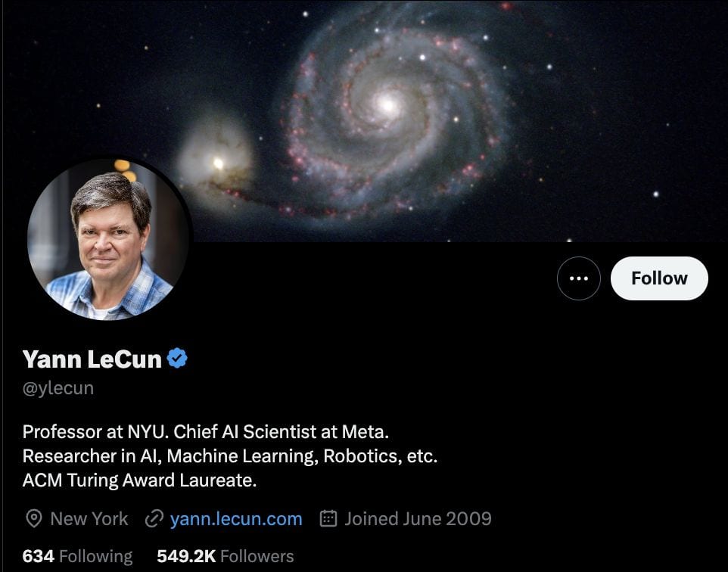
Task: Click the 'Chief AI Scientist at Meta' text
Action: [282, 432]
